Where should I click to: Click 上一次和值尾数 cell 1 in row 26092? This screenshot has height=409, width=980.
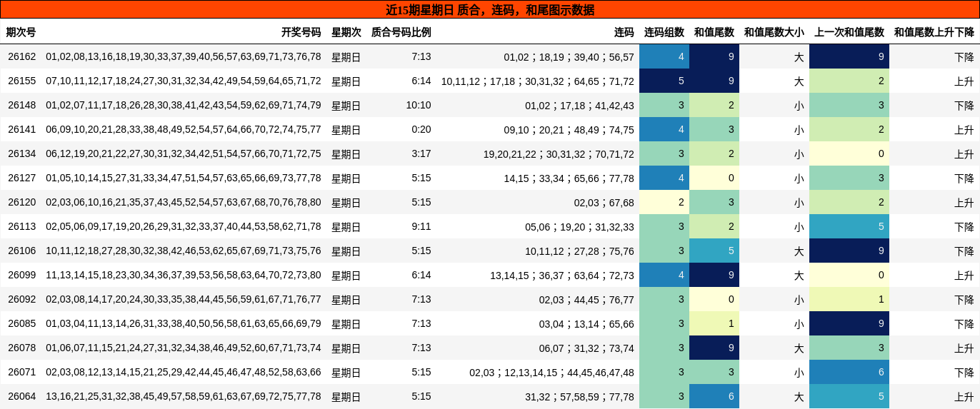pyautogui.click(x=849, y=299)
